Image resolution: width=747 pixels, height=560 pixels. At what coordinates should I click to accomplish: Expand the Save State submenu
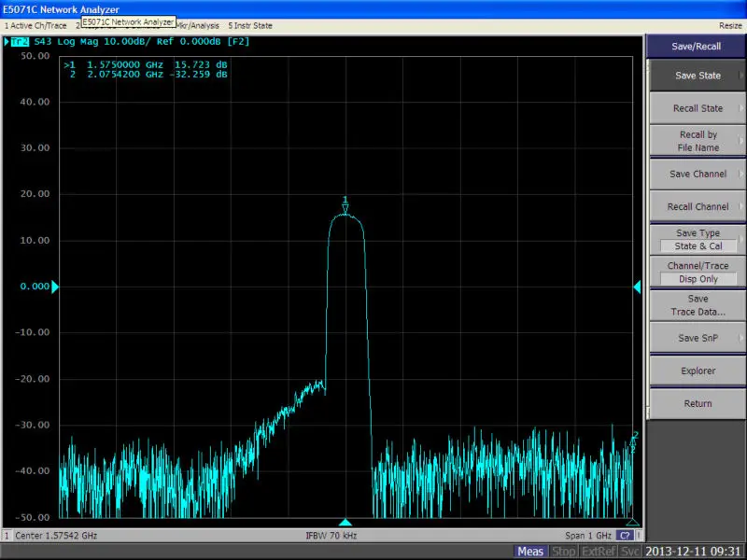698,76
